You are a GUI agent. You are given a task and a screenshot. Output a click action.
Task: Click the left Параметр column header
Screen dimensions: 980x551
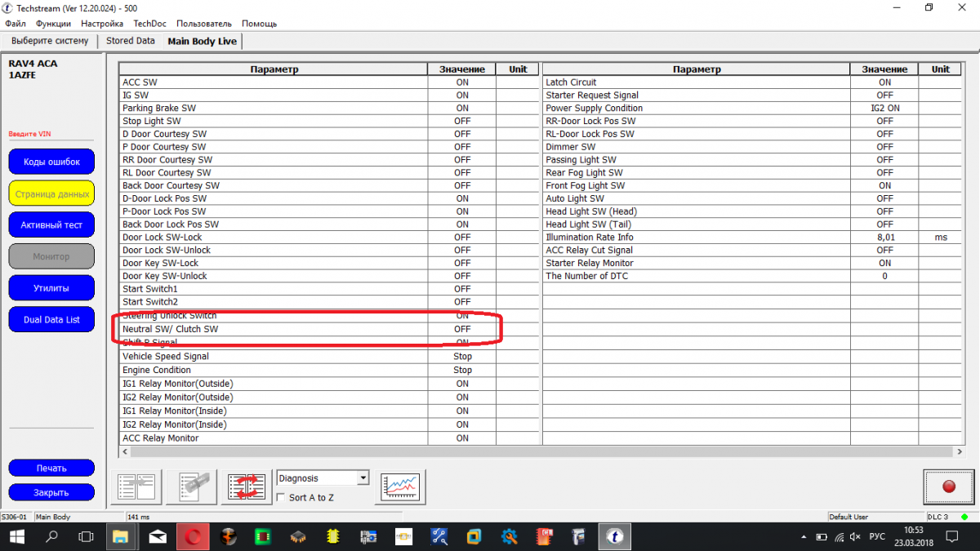[274, 69]
